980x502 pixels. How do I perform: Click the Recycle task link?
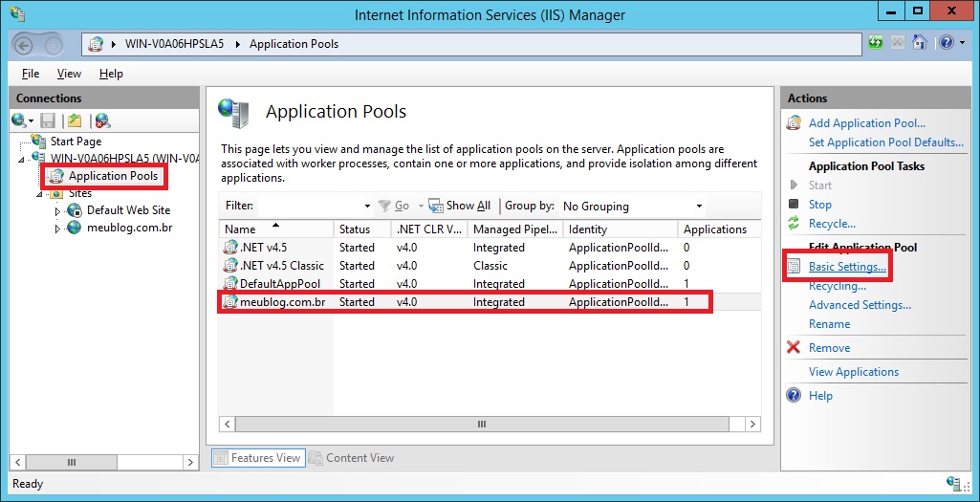(x=832, y=223)
